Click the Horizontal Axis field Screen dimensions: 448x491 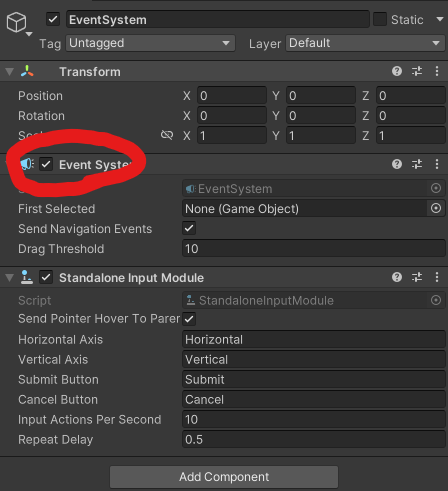point(314,339)
